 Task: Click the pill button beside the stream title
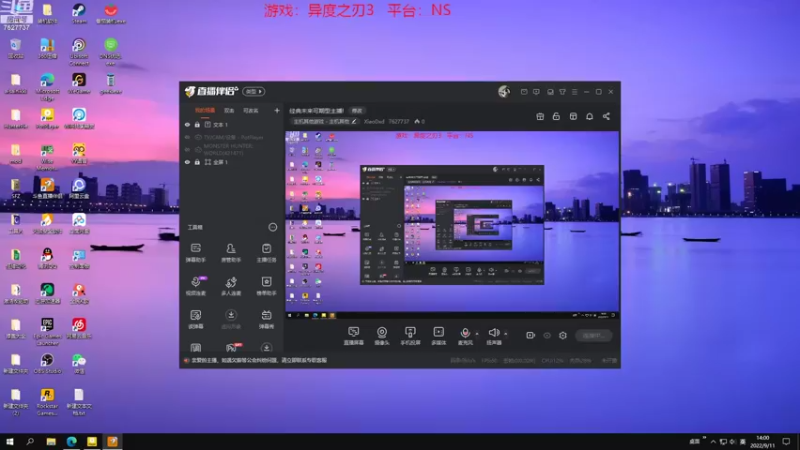coord(357,111)
